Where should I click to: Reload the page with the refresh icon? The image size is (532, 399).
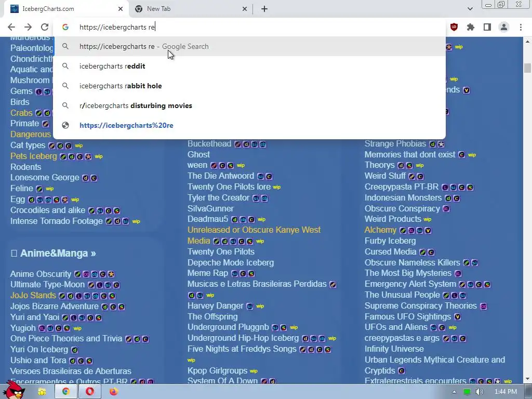45,27
